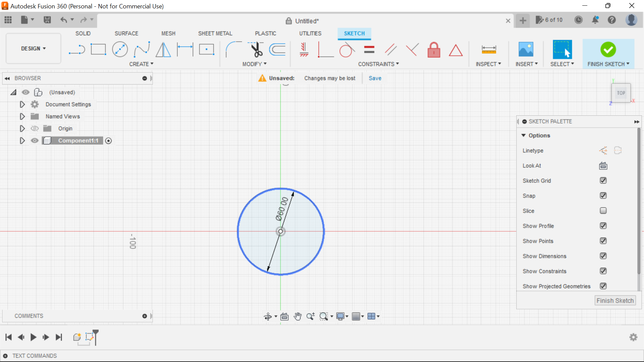The image size is (644, 362).
Task: Select the Circle tool
Action: [120, 49]
